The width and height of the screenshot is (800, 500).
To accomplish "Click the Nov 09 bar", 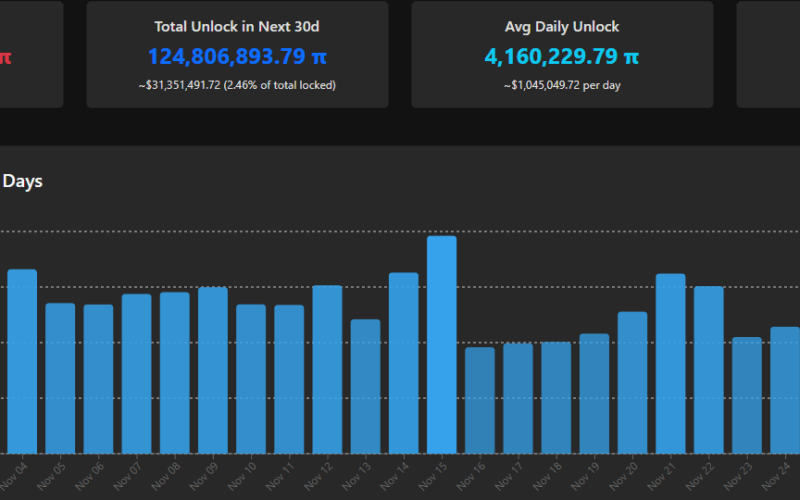I will (x=213, y=370).
